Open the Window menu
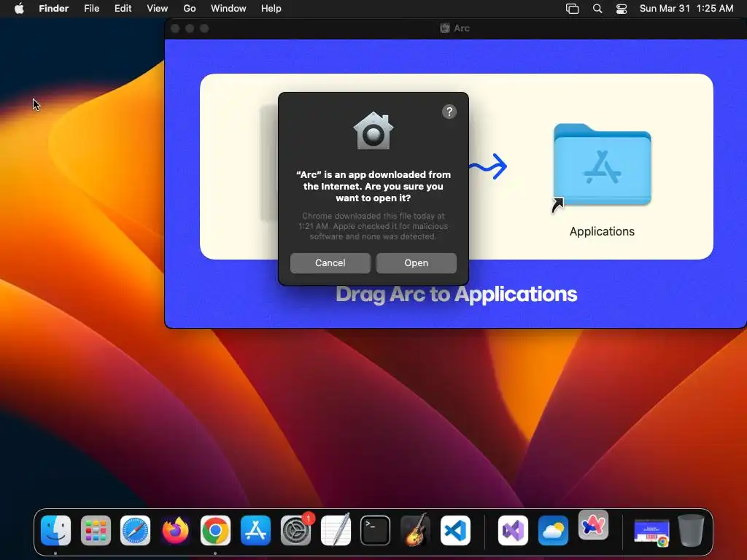Image resolution: width=747 pixels, height=560 pixels. 228,9
